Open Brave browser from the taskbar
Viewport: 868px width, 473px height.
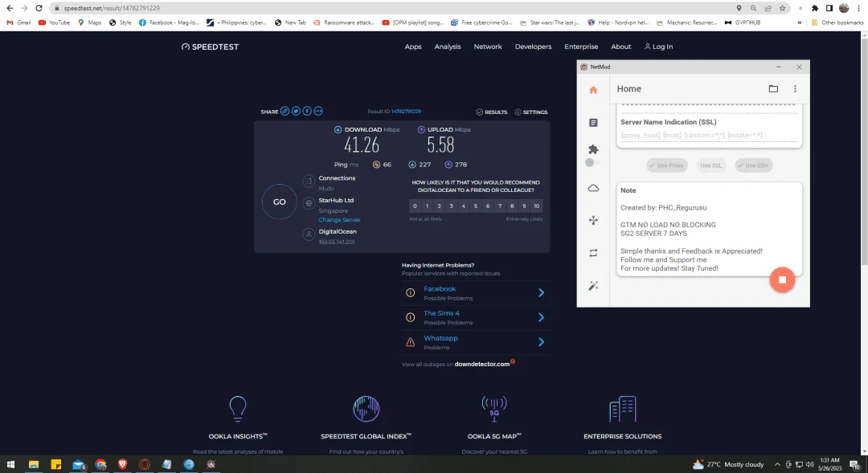point(122,465)
